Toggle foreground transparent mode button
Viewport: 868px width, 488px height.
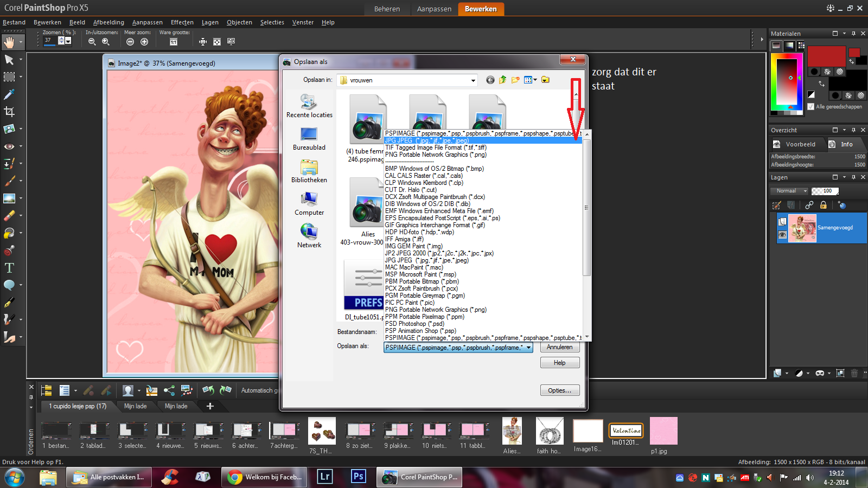840,72
